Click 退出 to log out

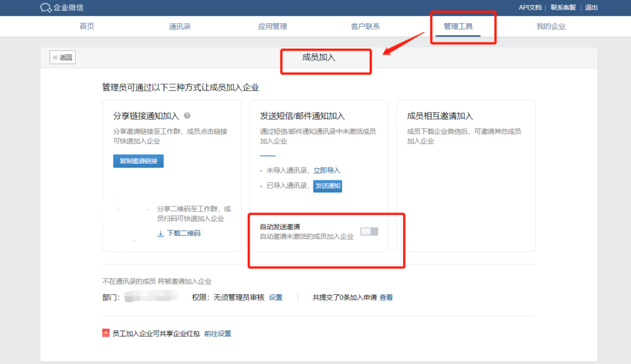(591, 7)
